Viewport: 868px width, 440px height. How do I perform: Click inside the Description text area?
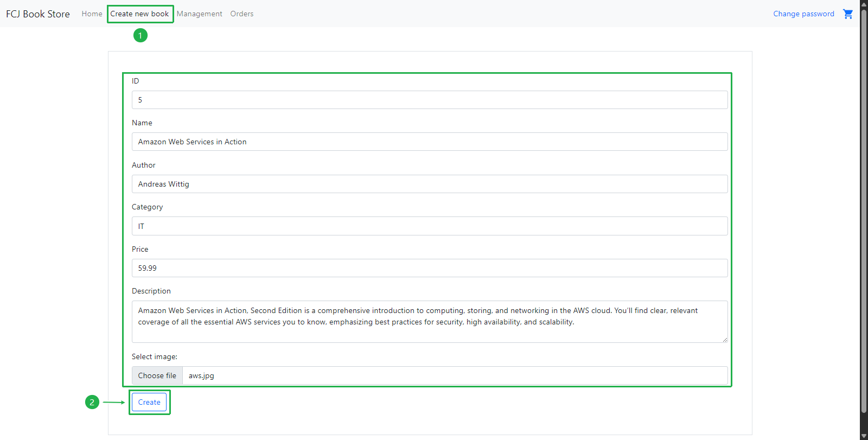click(430, 322)
